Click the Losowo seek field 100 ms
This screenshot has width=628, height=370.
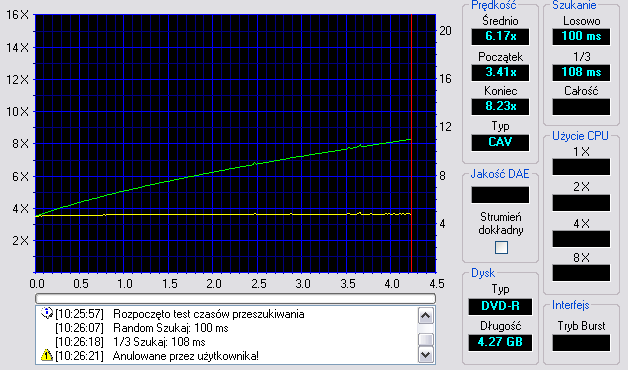(x=581, y=36)
